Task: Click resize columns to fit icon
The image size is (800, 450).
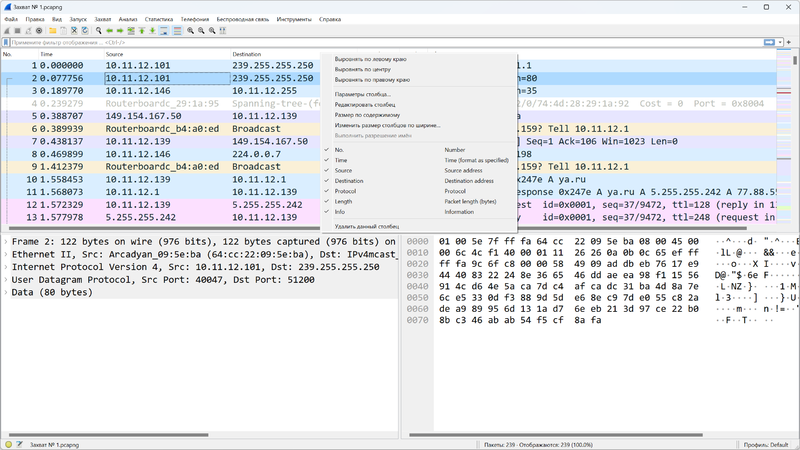Action: point(223,31)
